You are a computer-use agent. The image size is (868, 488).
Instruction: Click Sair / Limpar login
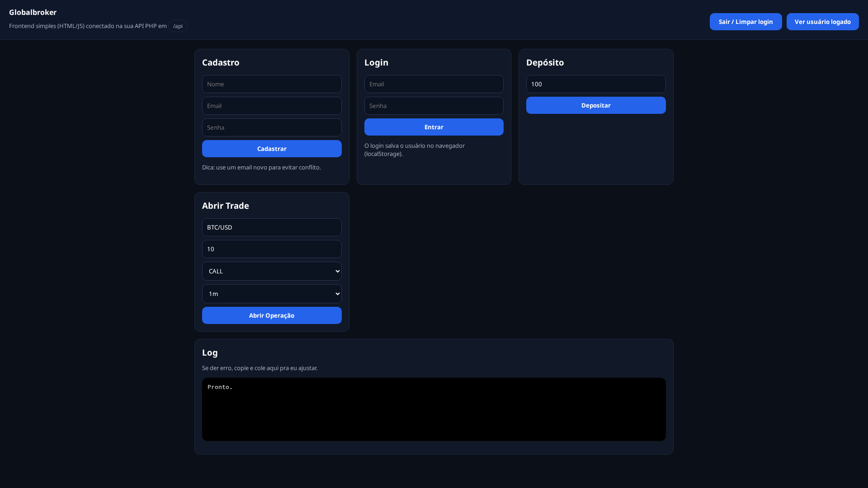pos(745,21)
